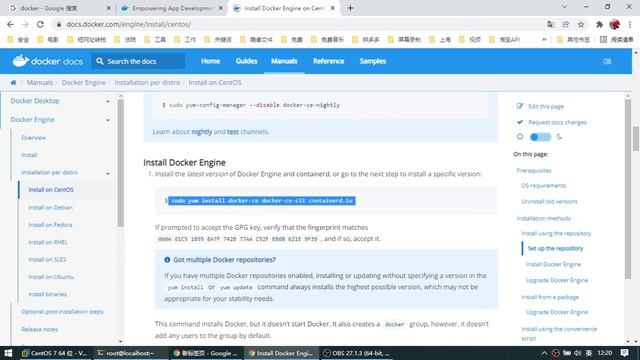
Task: Click the home icon in breadcrumb
Action: (x=13, y=82)
